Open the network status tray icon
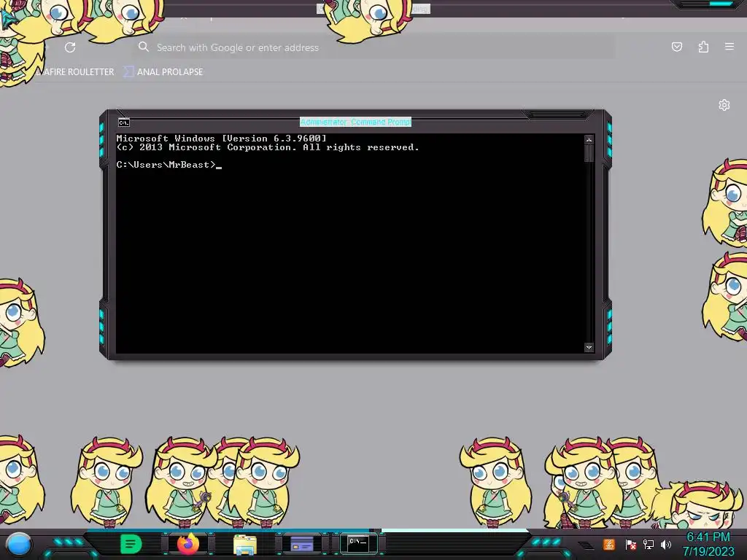The image size is (747, 560). (x=649, y=544)
